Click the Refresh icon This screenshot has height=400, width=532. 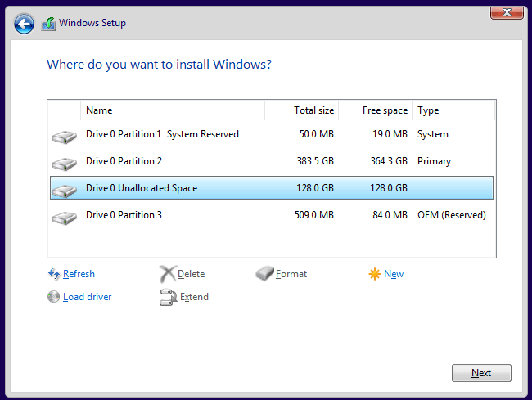[x=54, y=274]
